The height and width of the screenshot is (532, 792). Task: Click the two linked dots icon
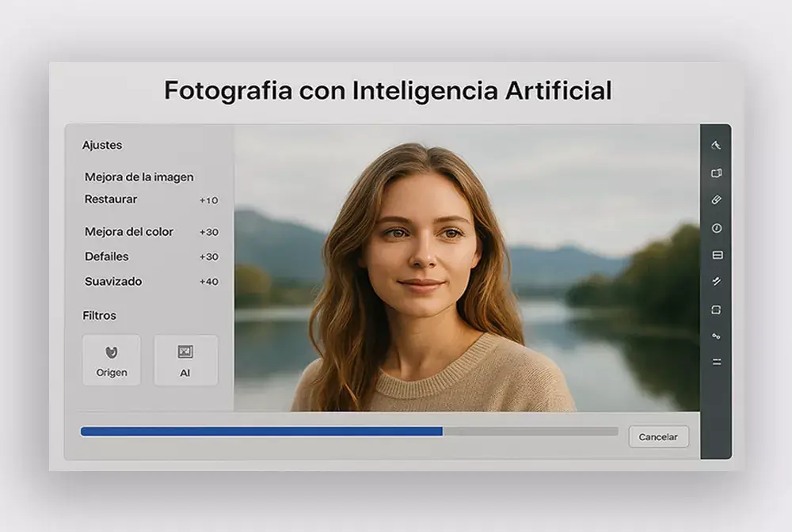[x=716, y=336]
